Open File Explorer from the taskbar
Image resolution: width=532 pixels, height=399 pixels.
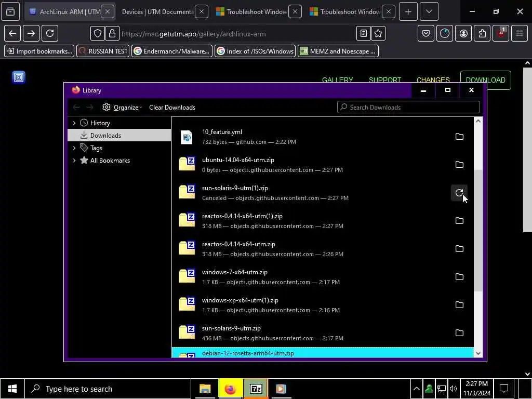pos(205,389)
